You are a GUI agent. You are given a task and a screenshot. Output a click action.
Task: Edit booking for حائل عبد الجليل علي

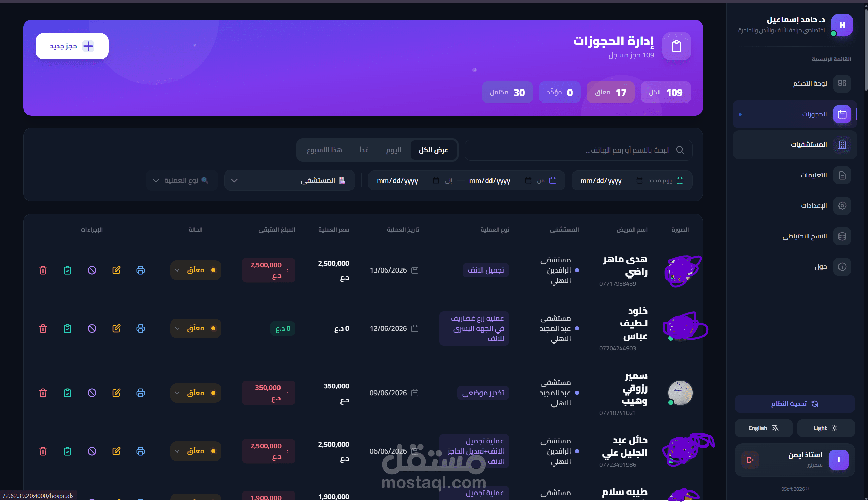116,451
